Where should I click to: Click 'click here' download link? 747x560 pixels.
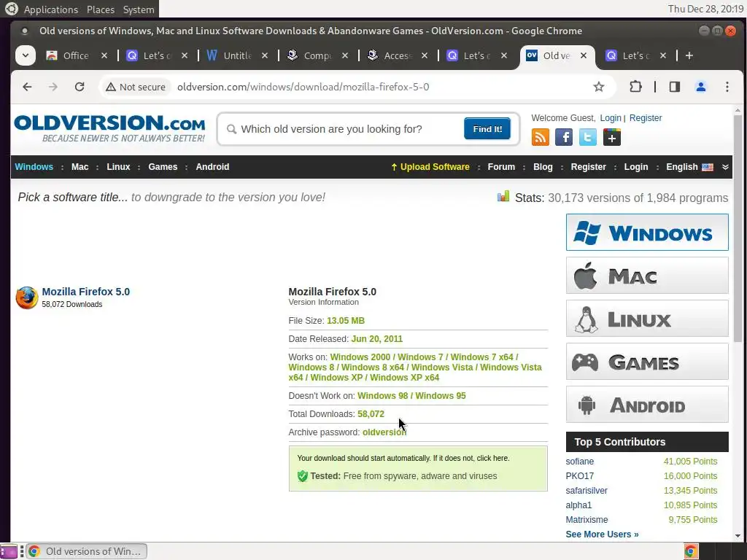493,458
